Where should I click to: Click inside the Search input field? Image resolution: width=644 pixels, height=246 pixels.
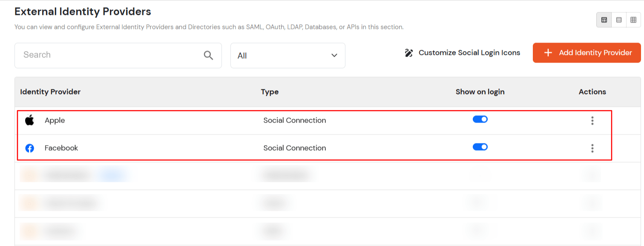(x=106, y=55)
